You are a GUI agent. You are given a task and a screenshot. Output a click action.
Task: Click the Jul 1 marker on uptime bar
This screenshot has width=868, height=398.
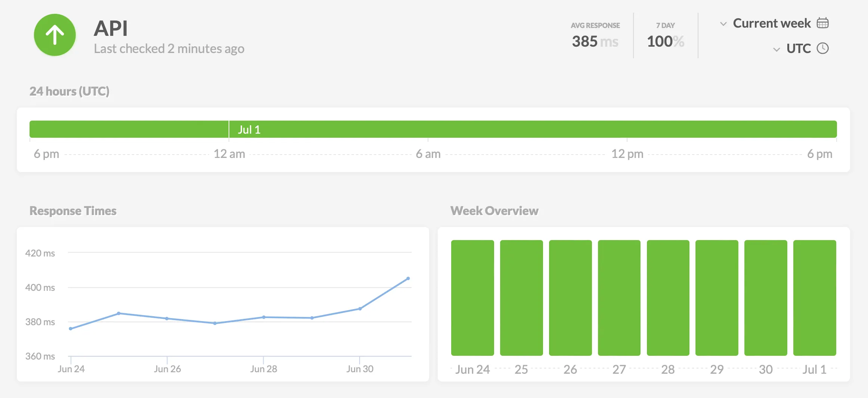[x=249, y=130]
